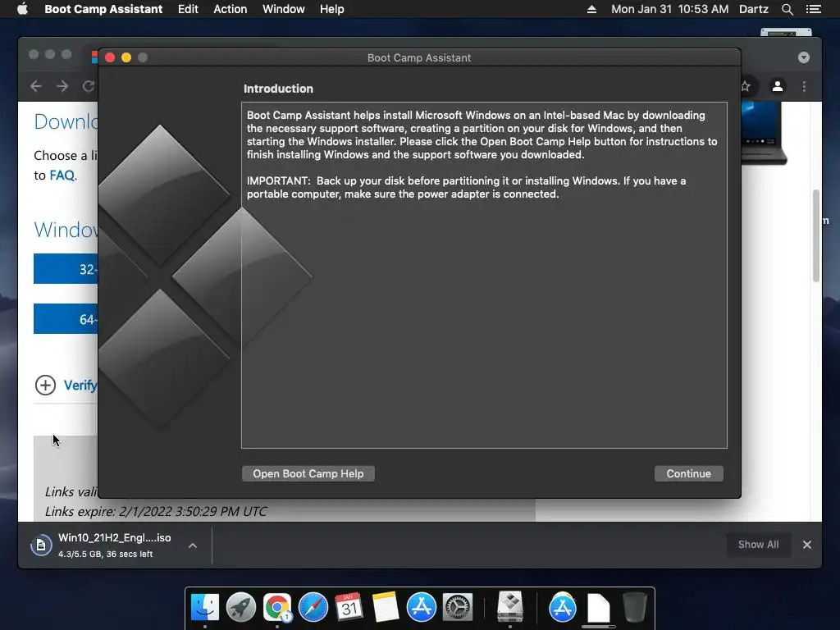This screenshot has height=630, width=840.
Task: Click the date and time in menu bar
Action: [669, 9]
